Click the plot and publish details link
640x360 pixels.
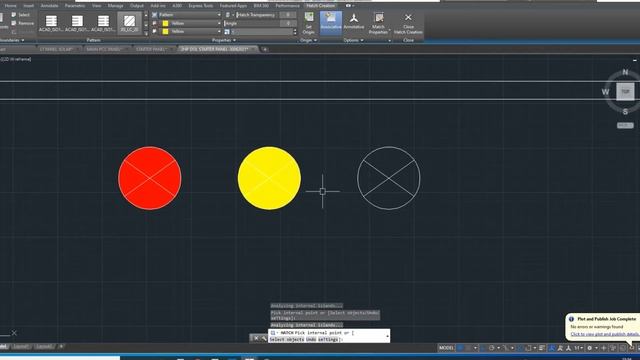point(605,334)
